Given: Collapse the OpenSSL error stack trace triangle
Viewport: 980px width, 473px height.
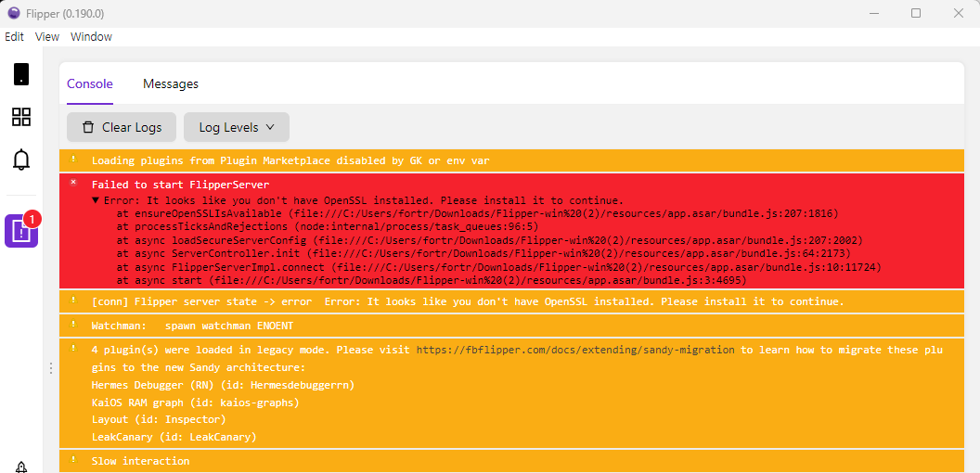Looking at the screenshot, I should [96, 200].
